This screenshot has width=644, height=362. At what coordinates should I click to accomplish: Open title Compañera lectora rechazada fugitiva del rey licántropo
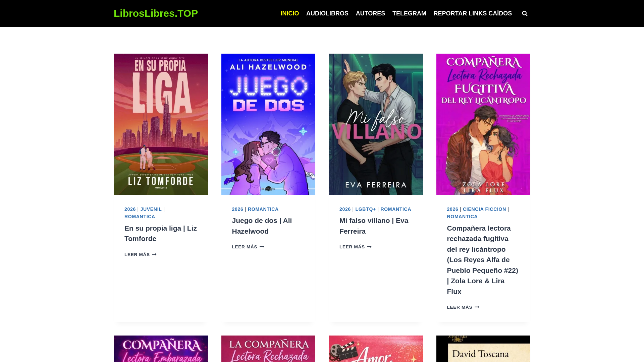[x=483, y=260]
